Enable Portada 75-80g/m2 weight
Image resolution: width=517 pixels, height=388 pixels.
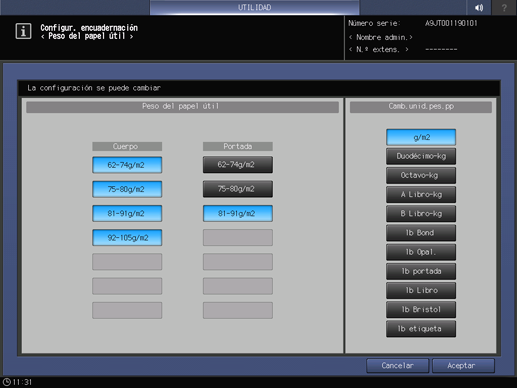[x=238, y=189]
